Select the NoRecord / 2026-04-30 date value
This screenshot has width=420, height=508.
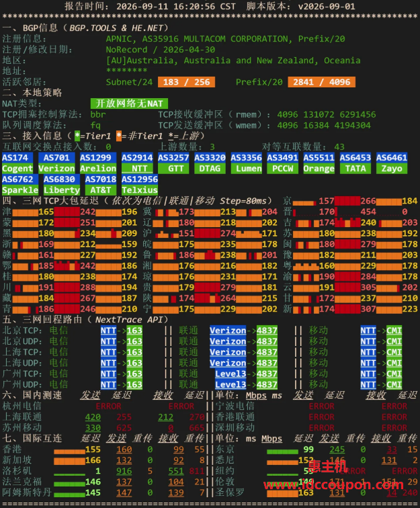pyautogui.click(x=161, y=50)
